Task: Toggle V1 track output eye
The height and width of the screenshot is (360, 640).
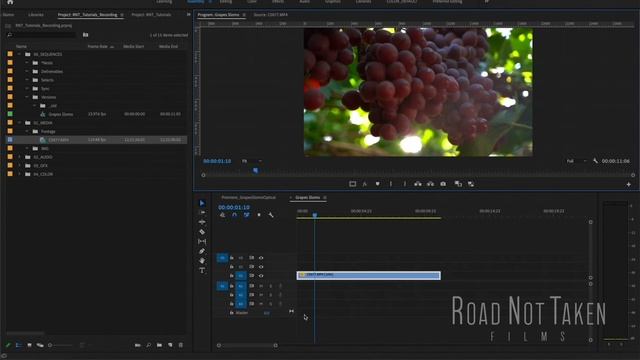Action: [x=261, y=276]
